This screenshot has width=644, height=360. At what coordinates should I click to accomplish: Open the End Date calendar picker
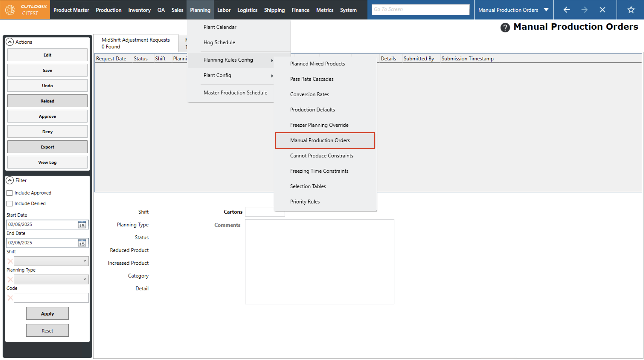point(82,243)
